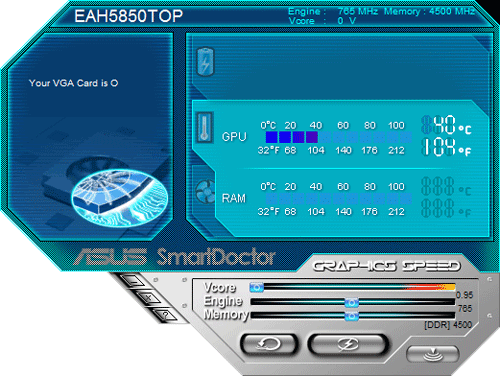This screenshot has height=376, width=500.
Task: Click the 'Your VGA Card is O' message
Action: coord(73,83)
